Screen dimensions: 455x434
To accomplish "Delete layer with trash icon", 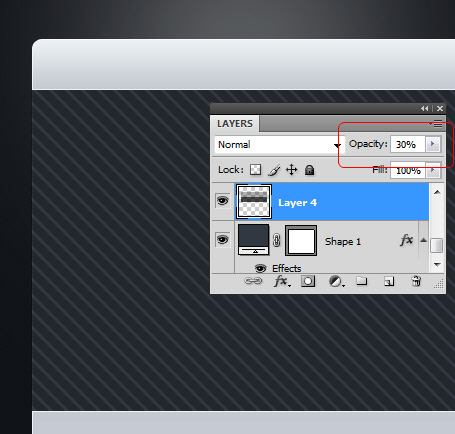I will pyautogui.click(x=416, y=281).
